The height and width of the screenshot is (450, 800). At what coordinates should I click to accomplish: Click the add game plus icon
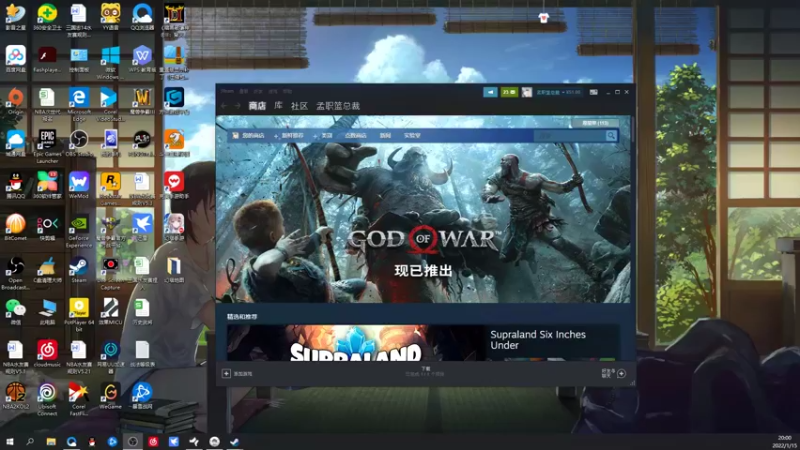226,373
